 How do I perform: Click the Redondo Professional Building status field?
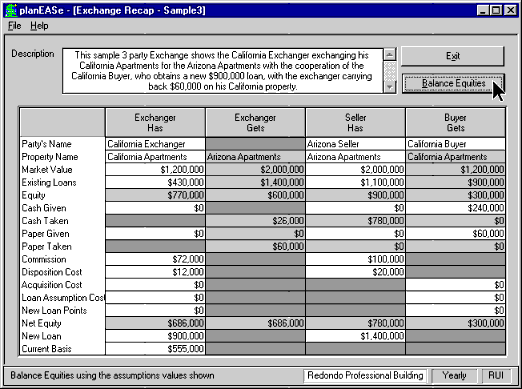coord(365,376)
